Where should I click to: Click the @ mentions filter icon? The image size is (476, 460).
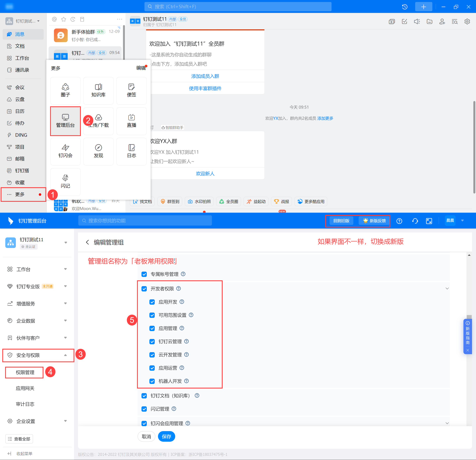pos(54,19)
